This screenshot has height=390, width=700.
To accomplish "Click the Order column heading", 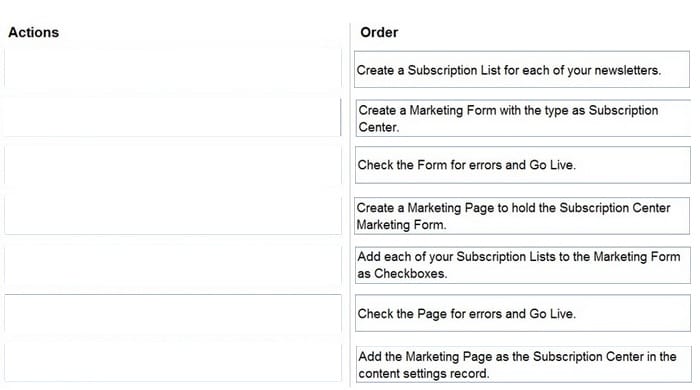I will click(x=379, y=32).
